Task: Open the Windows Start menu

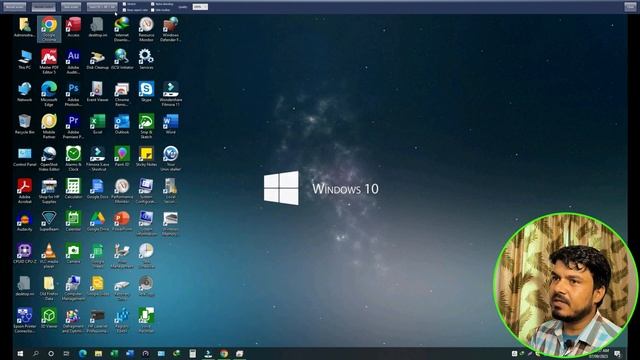Action: 20,353
